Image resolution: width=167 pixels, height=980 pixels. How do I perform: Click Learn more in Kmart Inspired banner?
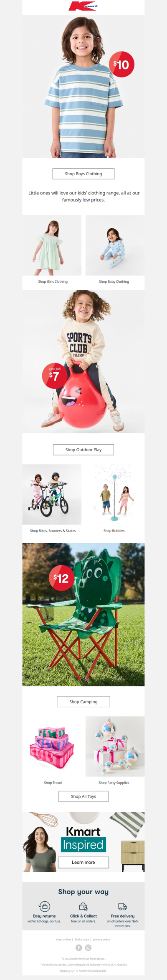83,862
